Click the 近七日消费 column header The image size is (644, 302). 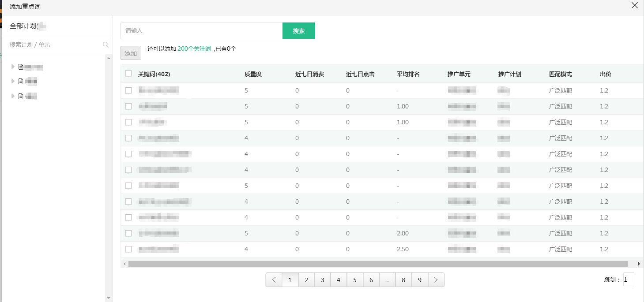pos(309,74)
